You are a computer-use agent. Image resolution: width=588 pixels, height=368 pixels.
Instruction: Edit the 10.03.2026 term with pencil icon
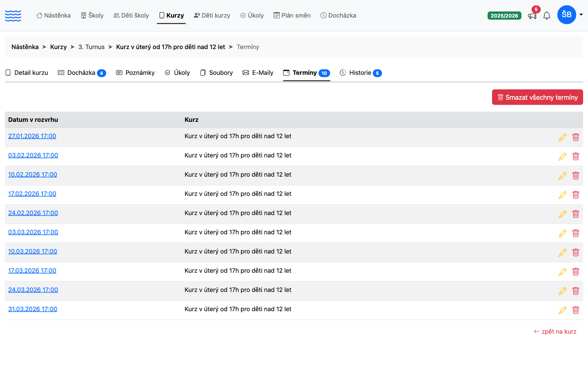[563, 253]
